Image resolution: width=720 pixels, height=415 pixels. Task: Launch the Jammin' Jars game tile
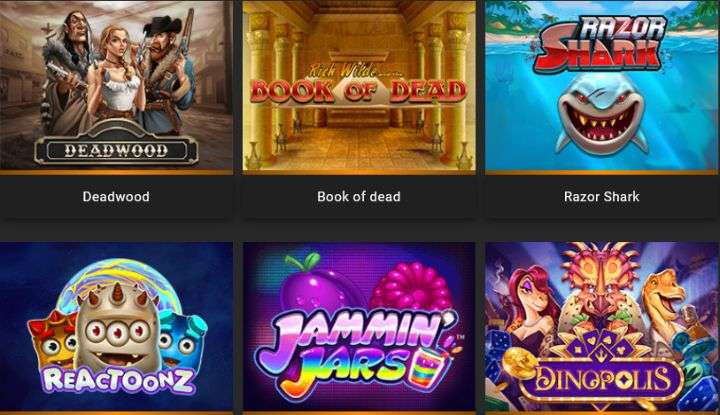coord(359,326)
